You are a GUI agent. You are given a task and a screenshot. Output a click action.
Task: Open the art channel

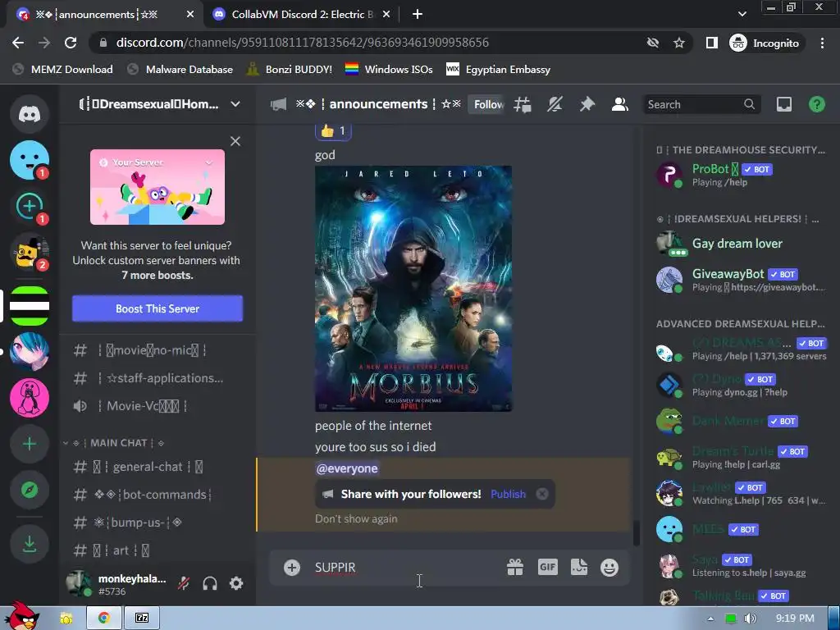(x=157, y=550)
